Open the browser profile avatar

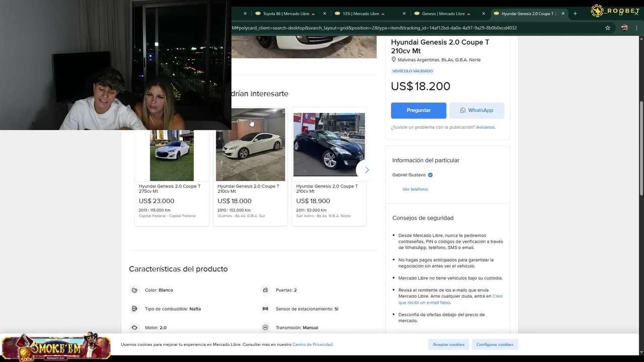(624, 28)
